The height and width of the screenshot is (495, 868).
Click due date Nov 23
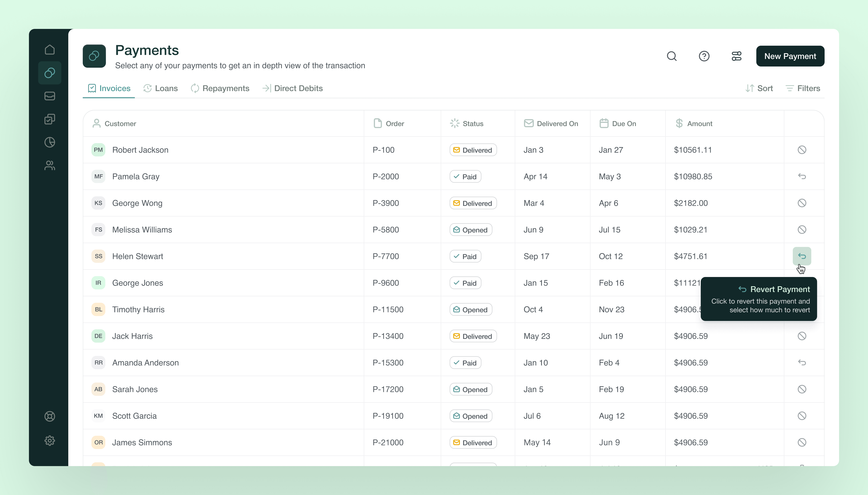(x=612, y=309)
